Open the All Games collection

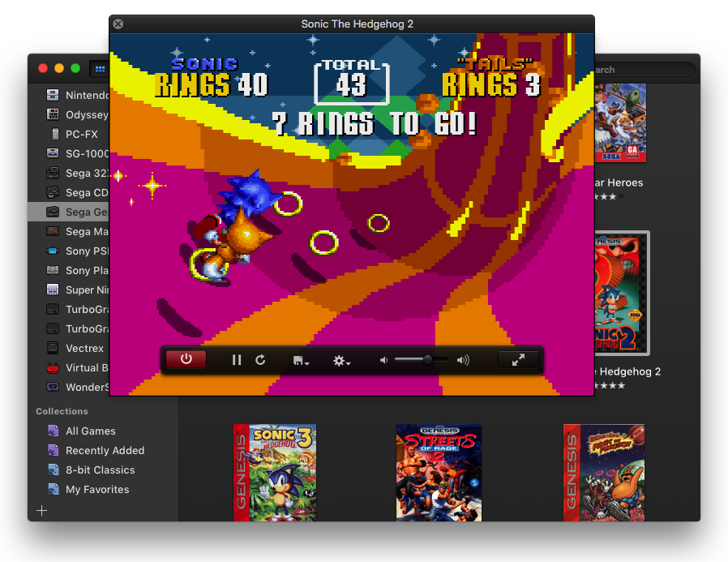pyautogui.click(x=89, y=431)
